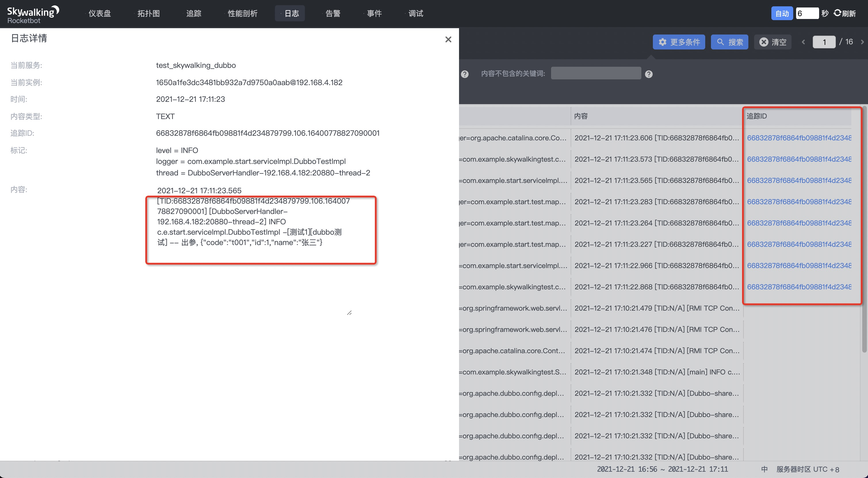This screenshot has height=478, width=868.
Task: Click the org.apache.catalina.core.Co... tag cell
Action: [513, 138]
